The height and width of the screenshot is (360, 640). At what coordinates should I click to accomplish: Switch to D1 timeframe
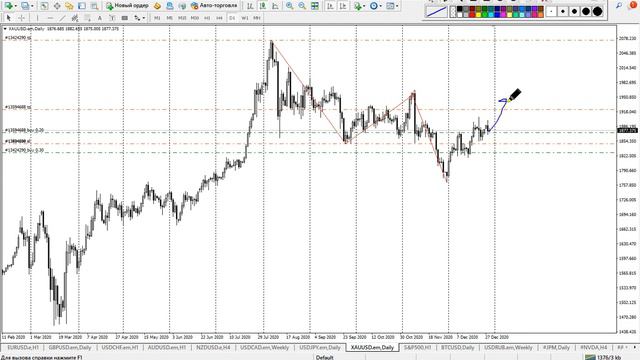[232, 18]
